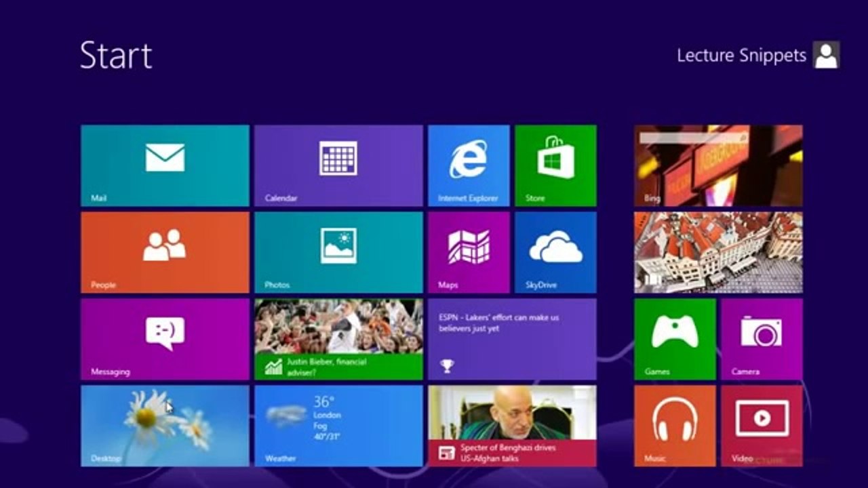Launch the Calendar app tile

[338, 165]
